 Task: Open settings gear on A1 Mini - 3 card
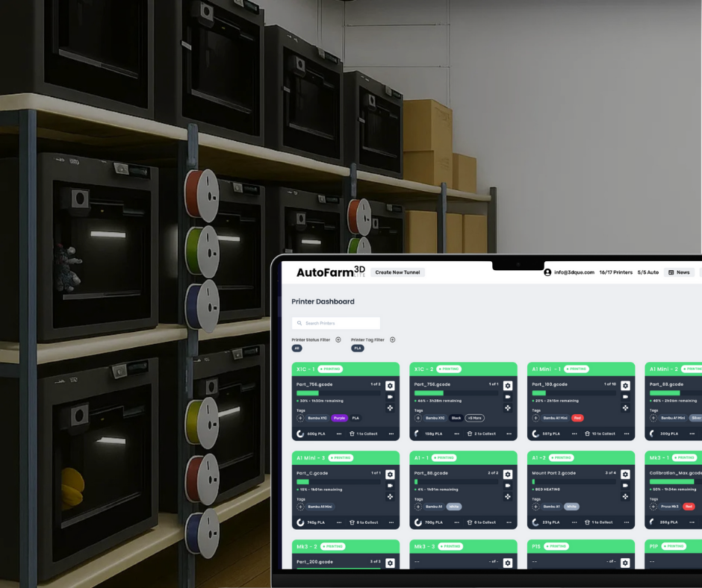coord(390,475)
